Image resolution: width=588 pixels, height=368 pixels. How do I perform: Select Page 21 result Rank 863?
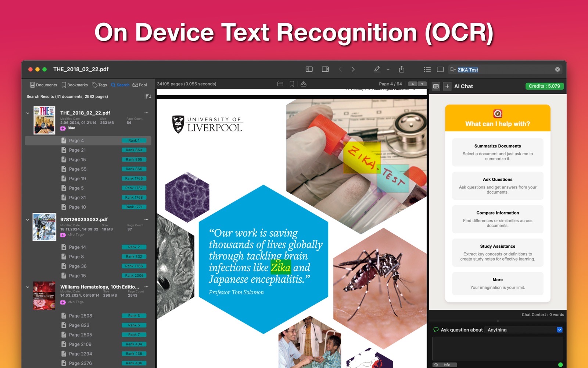click(88, 150)
